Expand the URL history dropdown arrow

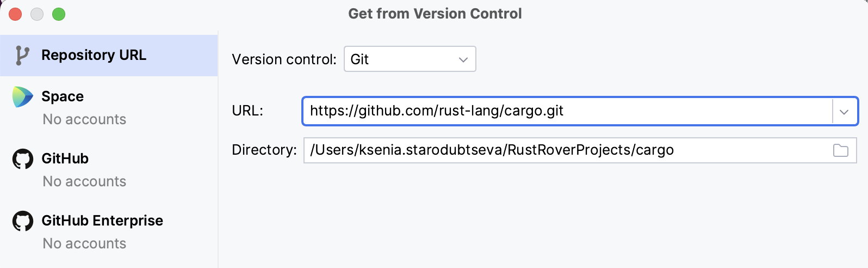(844, 112)
